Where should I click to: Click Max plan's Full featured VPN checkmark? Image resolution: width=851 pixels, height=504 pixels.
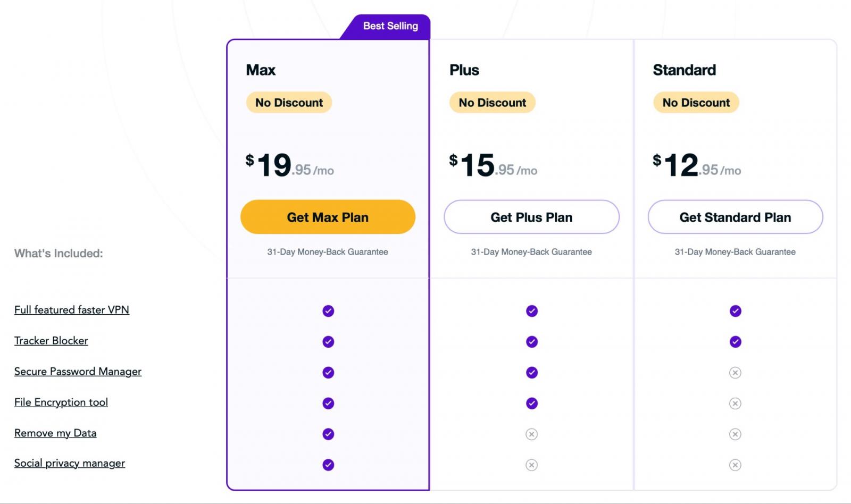328,311
